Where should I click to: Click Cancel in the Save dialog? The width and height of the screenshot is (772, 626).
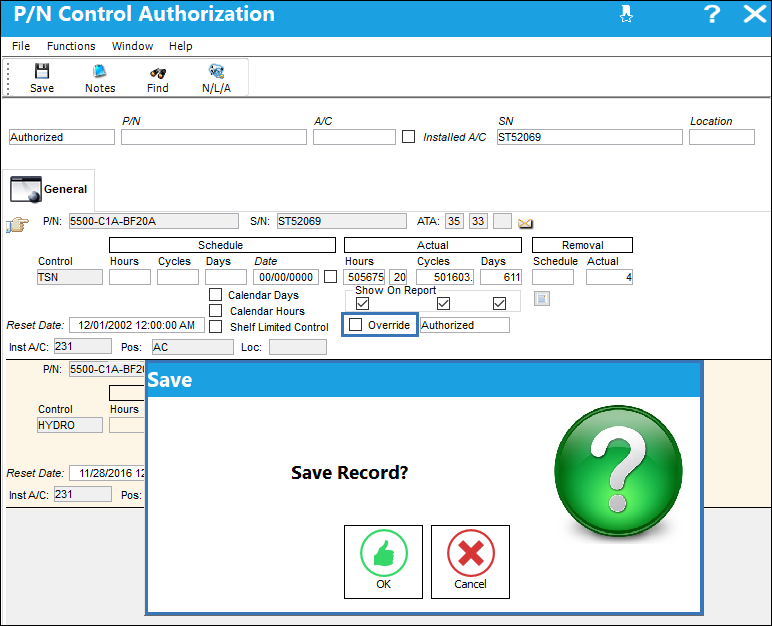[470, 562]
